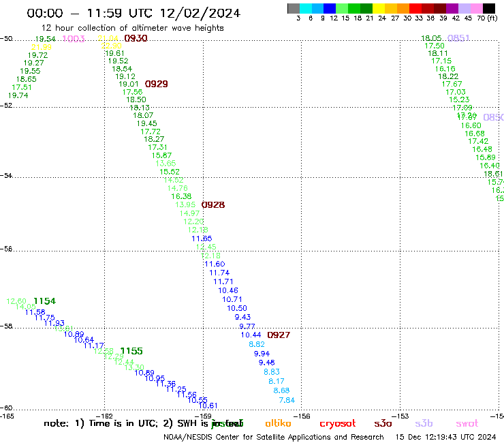The height and width of the screenshot is (443, 504).
Task: Click the '10.44' wave height value
Action: 251,335
